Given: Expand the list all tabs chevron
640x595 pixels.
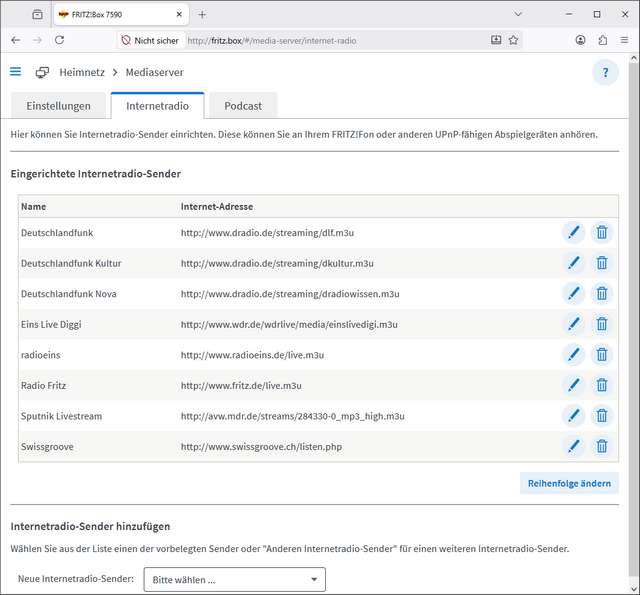Looking at the screenshot, I should click(518, 14).
